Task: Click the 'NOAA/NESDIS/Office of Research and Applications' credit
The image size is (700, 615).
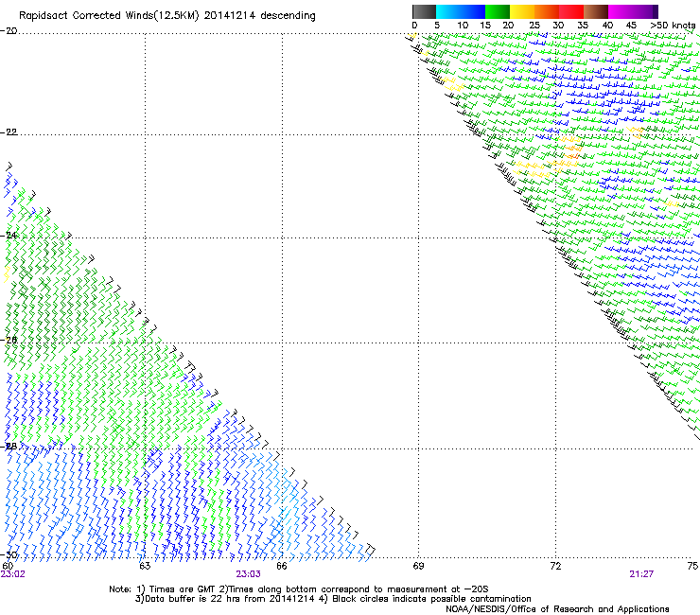Action: click(x=557, y=609)
